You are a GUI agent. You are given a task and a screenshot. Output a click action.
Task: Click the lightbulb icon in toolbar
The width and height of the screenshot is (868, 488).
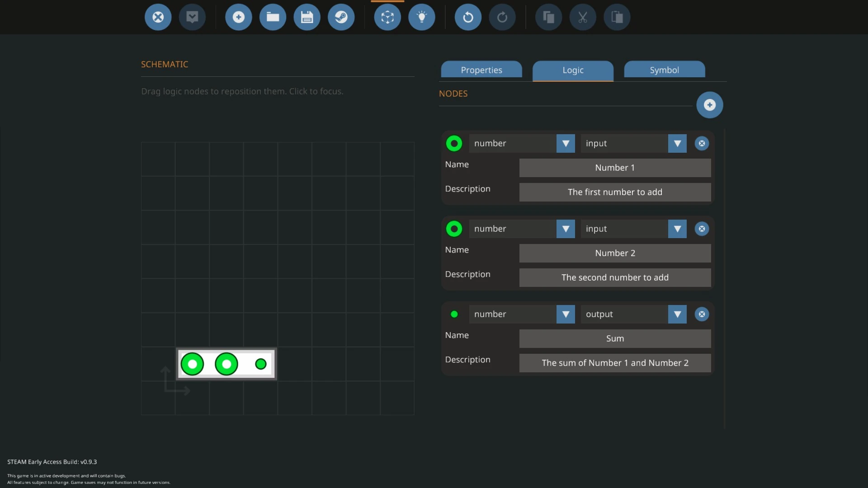click(421, 17)
